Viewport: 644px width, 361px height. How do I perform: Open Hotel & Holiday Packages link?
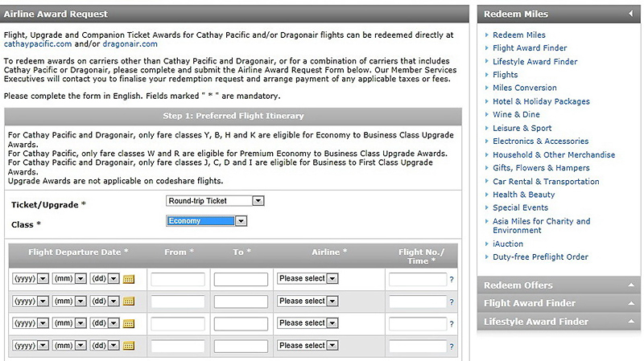coord(541,101)
